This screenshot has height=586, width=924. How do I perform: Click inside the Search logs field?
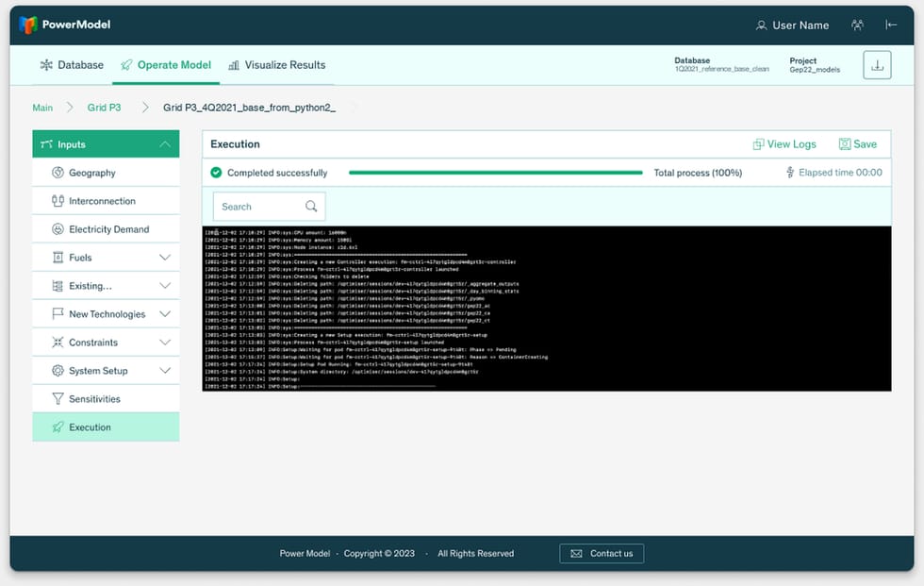click(x=269, y=207)
